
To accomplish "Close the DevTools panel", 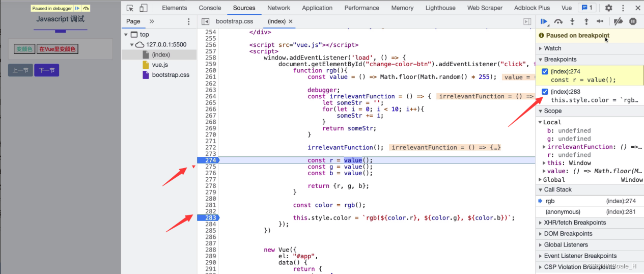I will click(637, 8).
